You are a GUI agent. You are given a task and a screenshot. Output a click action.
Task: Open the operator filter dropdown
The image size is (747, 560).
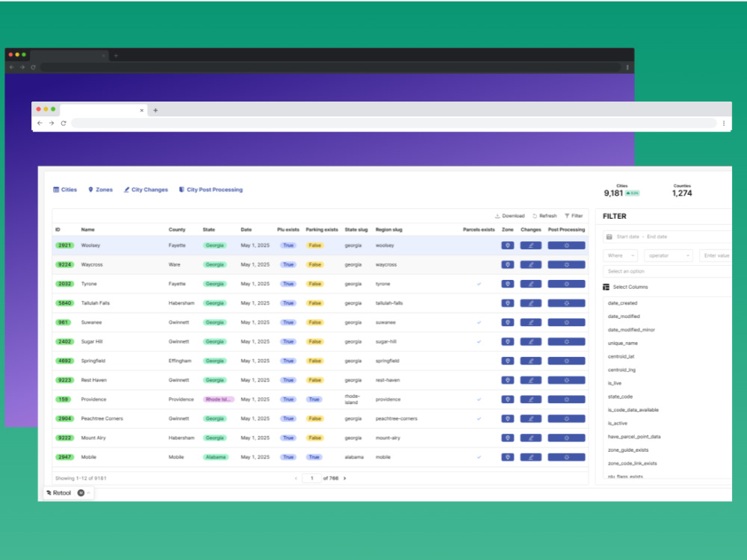click(x=669, y=255)
